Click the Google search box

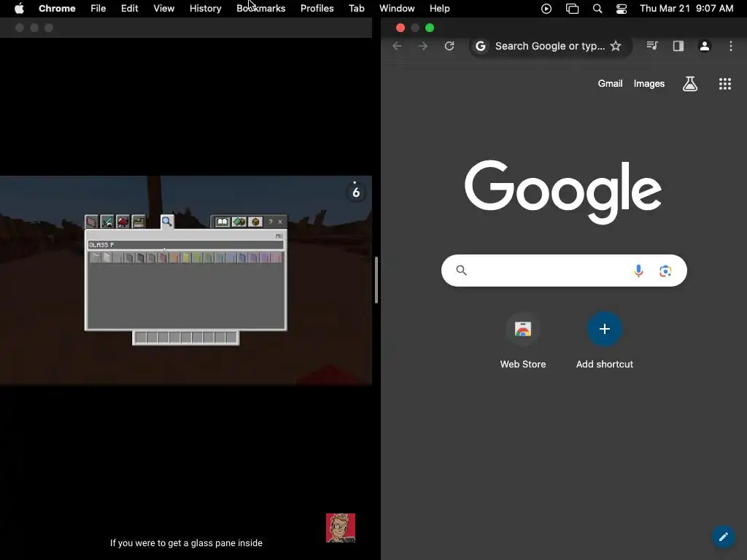click(564, 271)
